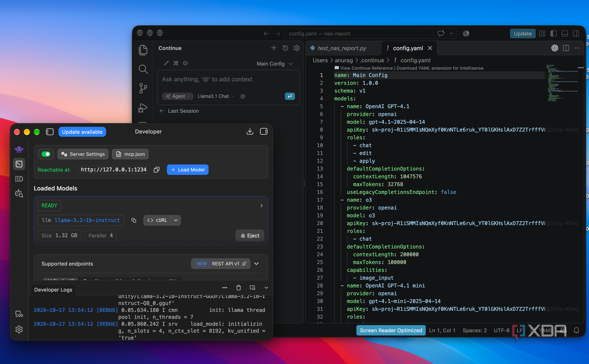Toggle LM Studio right sidebar panel

(x=264, y=132)
